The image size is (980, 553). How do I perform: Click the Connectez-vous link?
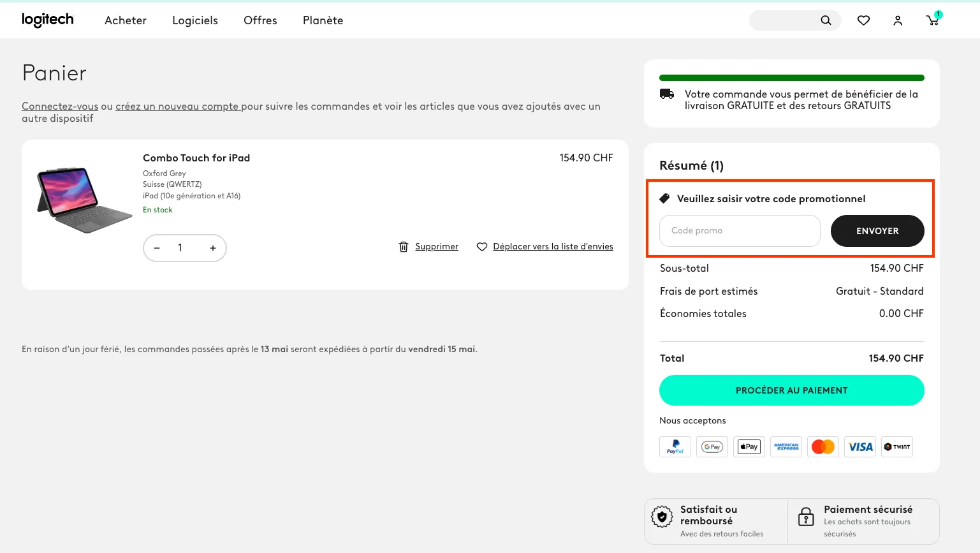tap(60, 107)
